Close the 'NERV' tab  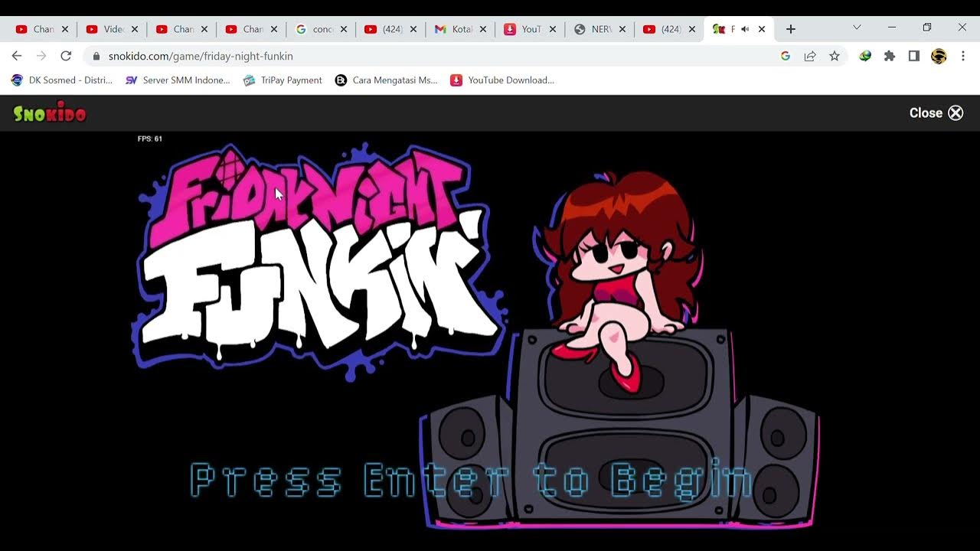click(x=622, y=29)
